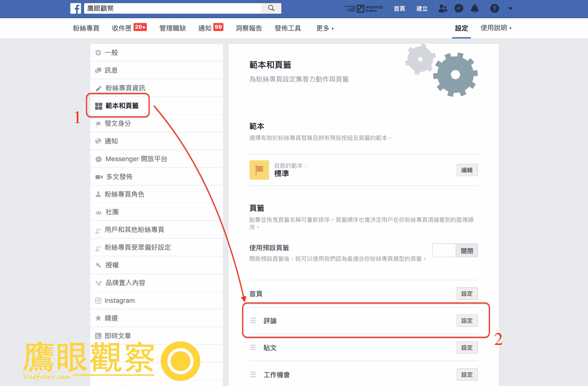Screen dimensions: 588x386
Task: Click the star icon for 精選
Action: click(x=98, y=318)
